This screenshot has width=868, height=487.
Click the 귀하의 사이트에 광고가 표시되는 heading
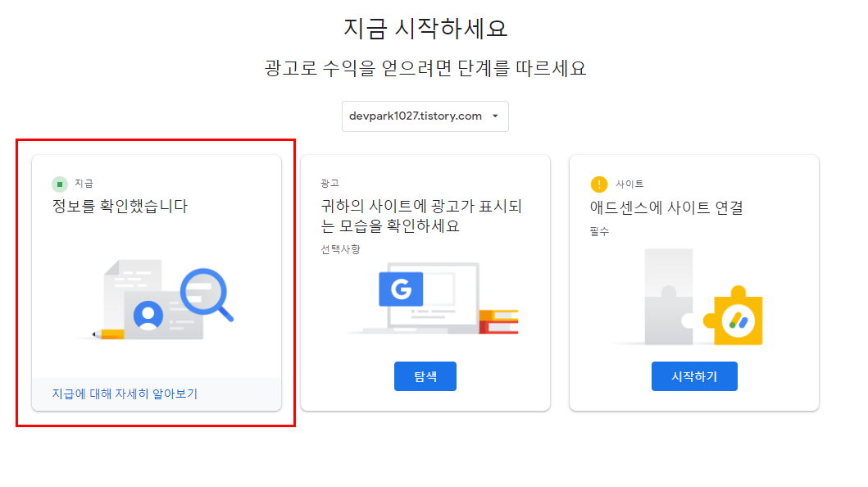pos(421,216)
